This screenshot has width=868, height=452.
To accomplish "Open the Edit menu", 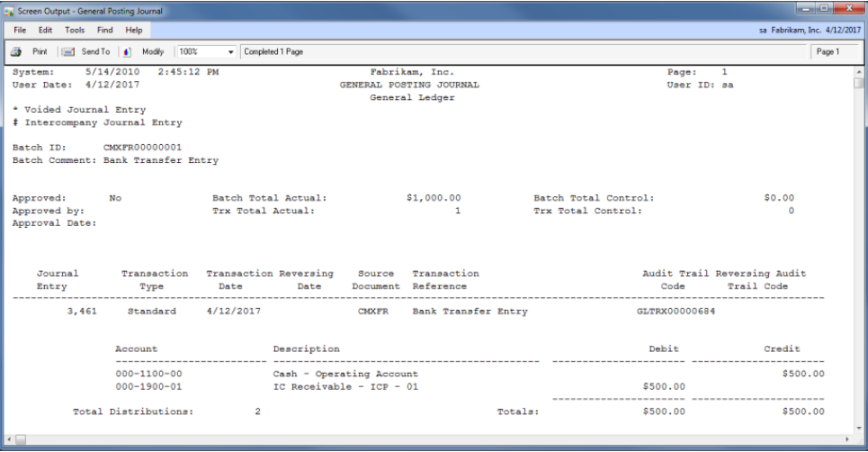I will 45,30.
